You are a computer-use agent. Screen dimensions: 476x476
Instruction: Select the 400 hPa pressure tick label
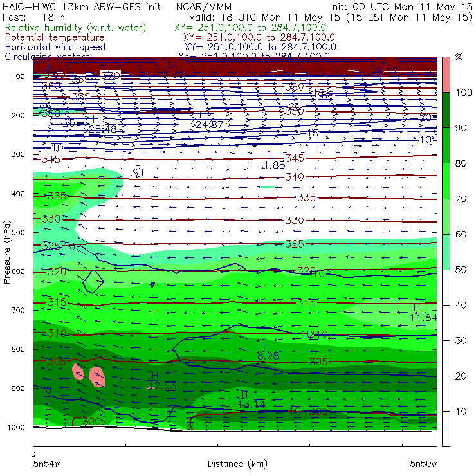pos(18,194)
